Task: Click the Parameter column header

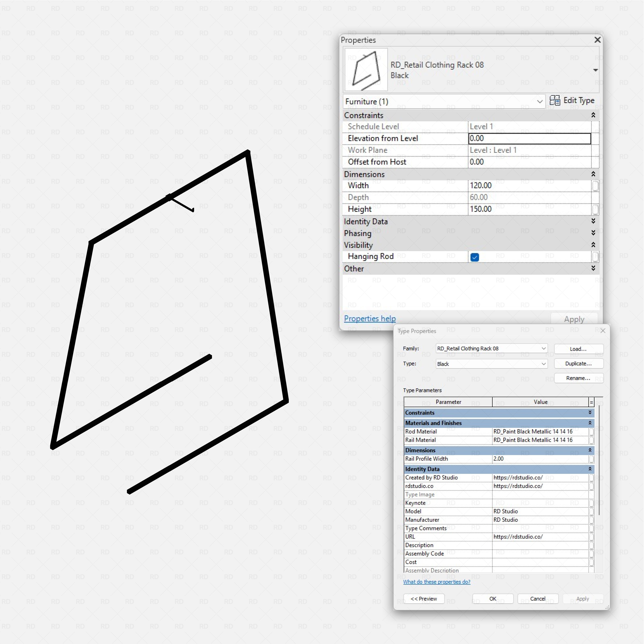Action: (x=448, y=402)
